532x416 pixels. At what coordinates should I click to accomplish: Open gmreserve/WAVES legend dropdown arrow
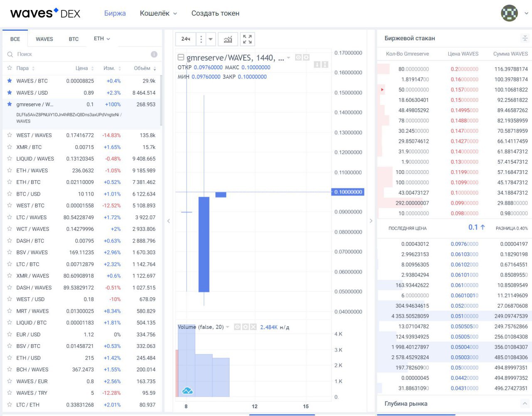click(x=288, y=58)
